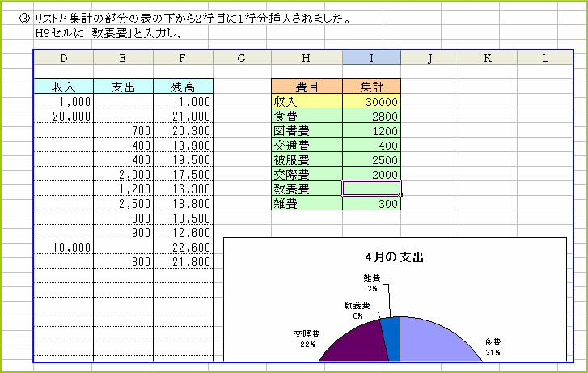Image resolution: width=588 pixels, height=373 pixels.
Task: Select balance cell 12,600
Action: [183, 232]
